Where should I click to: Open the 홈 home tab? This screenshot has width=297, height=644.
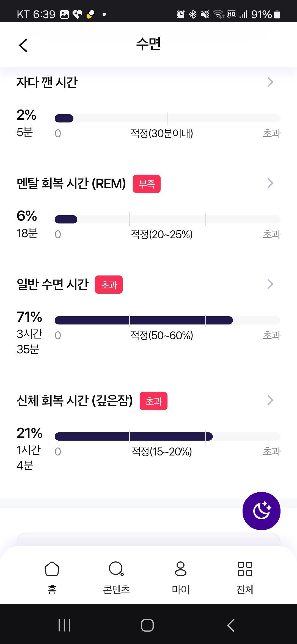(x=52, y=578)
